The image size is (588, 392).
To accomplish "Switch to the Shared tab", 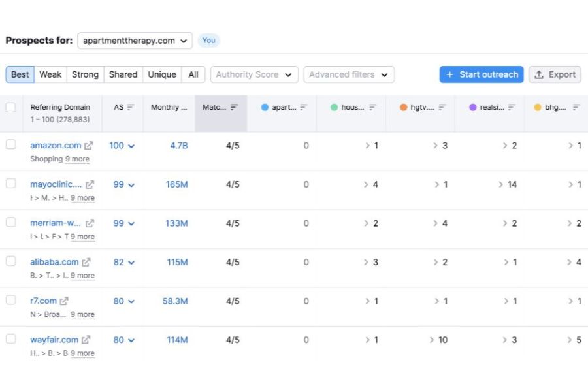I will (123, 74).
